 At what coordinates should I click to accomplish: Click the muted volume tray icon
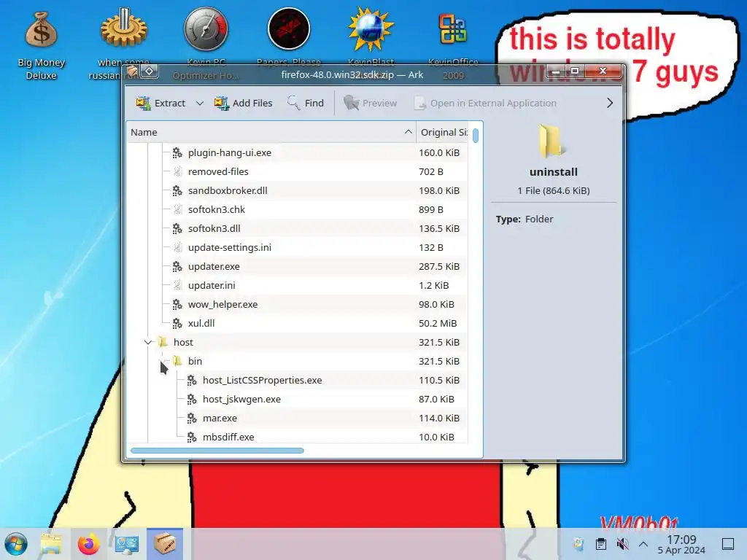pyautogui.click(x=622, y=544)
